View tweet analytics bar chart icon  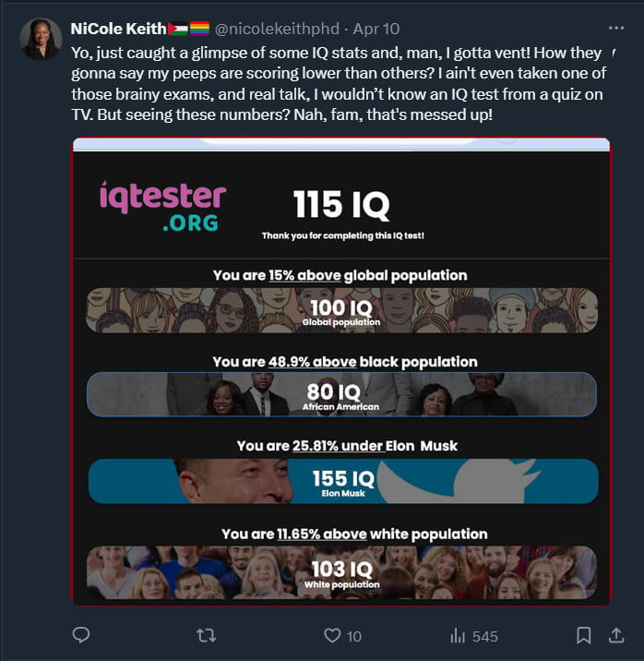(457, 635)
